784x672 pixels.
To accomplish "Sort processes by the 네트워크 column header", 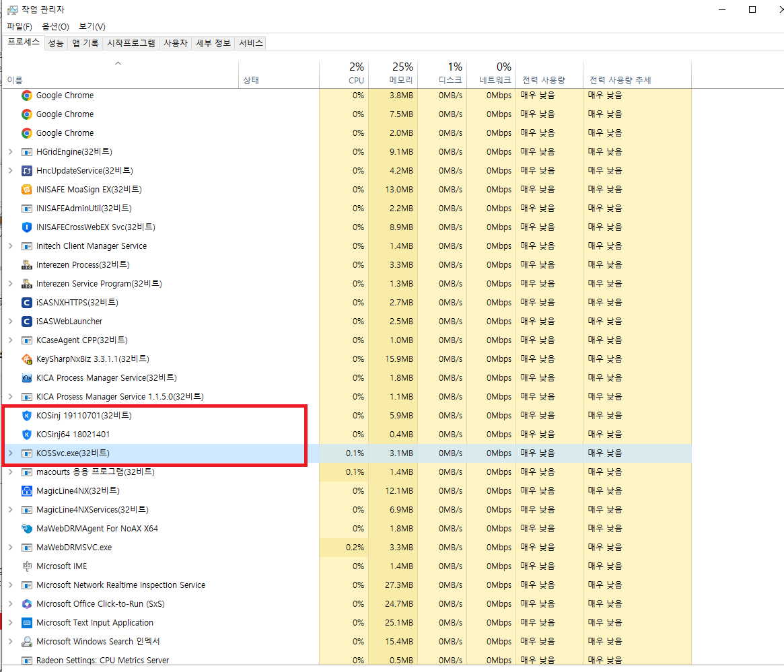I will 491,74.
